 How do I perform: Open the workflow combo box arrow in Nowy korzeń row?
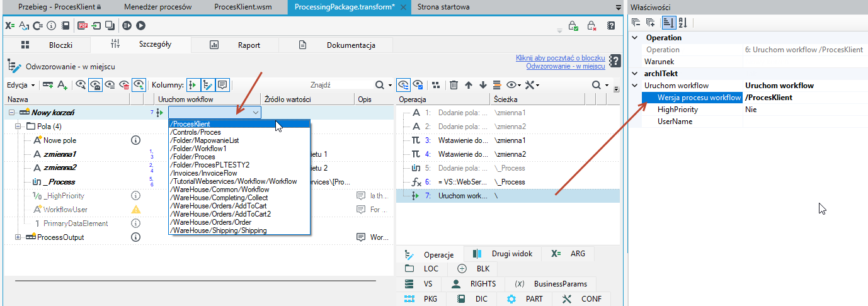click(255, 112)
